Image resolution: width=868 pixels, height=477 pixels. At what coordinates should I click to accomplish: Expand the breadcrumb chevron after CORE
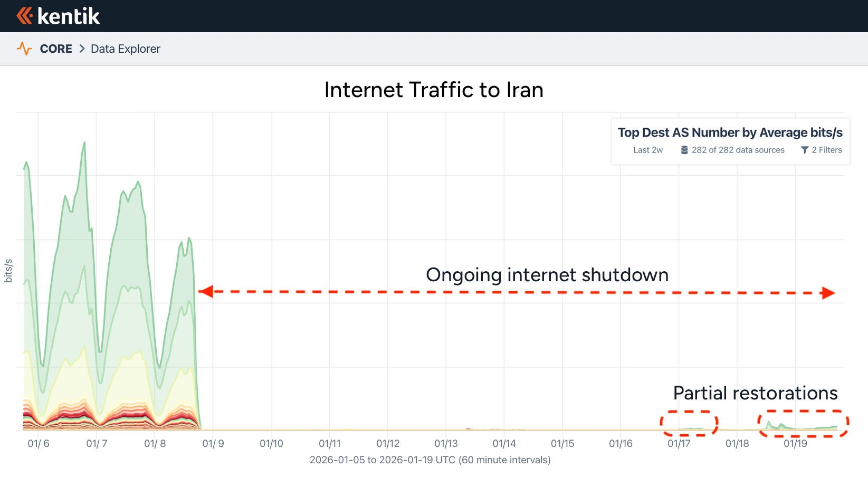[81, 49]
